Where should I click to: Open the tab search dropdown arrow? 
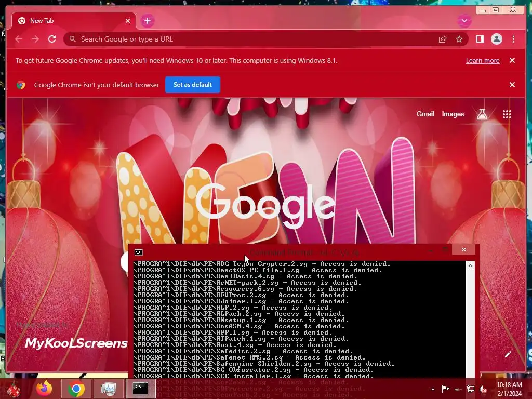tap(464, 21)
